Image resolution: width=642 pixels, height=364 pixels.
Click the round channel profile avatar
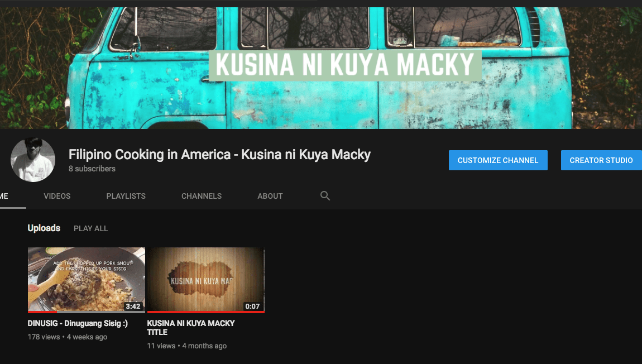coord(33,160)
